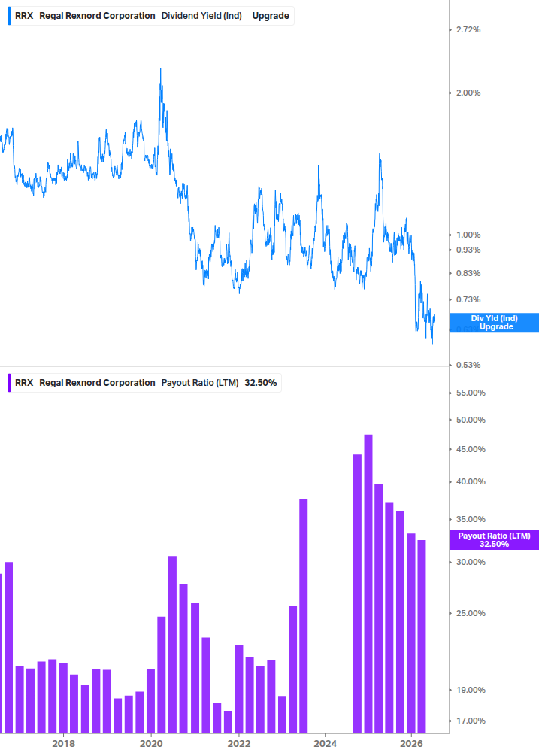The width and height of the screenshot is (539, 756).
Task: Click the Upgrade link in the Dividend Yield legend
Action: (x=270, y=16)
